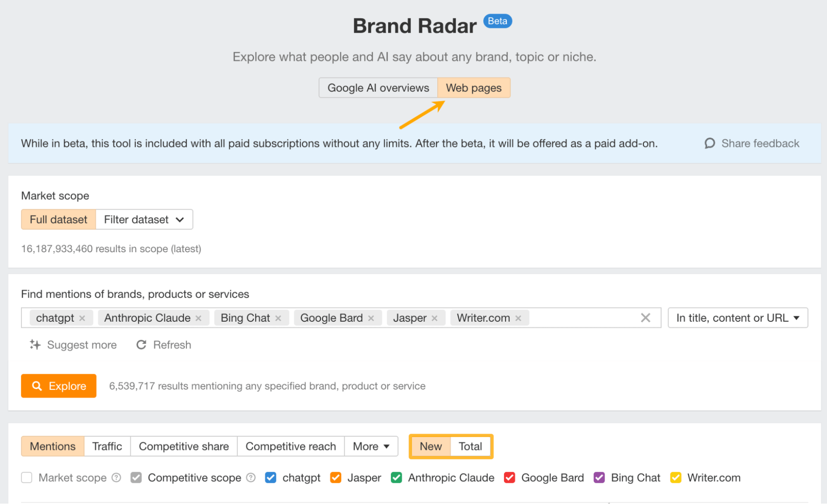Image resolution: width=827 pixels, height=504 pixels.
Task: Delete the Bing Chat tag
Action: (x=278, y=318)
